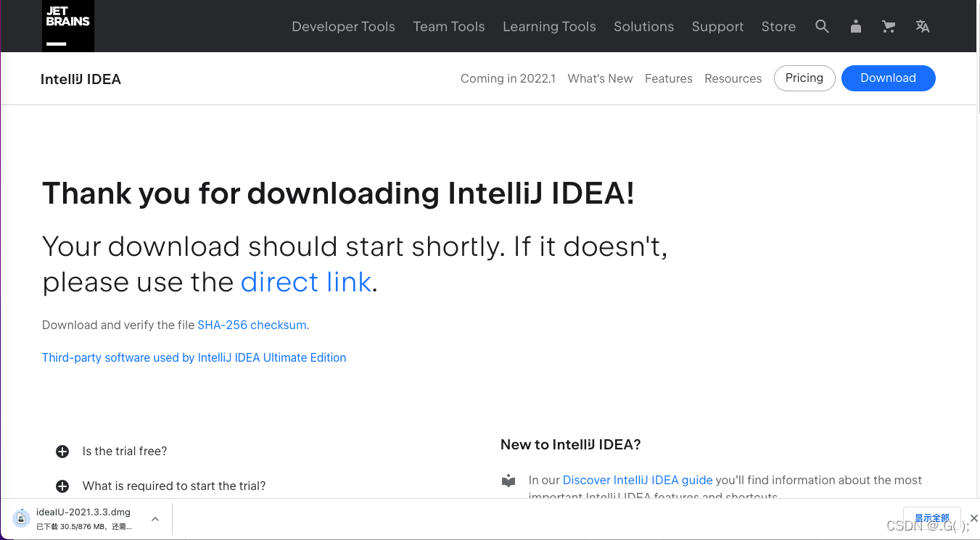Viewport: 980px width, 540px height.
Task: Click the IntelliJ IDEA product title
Action: pos(81,79)
